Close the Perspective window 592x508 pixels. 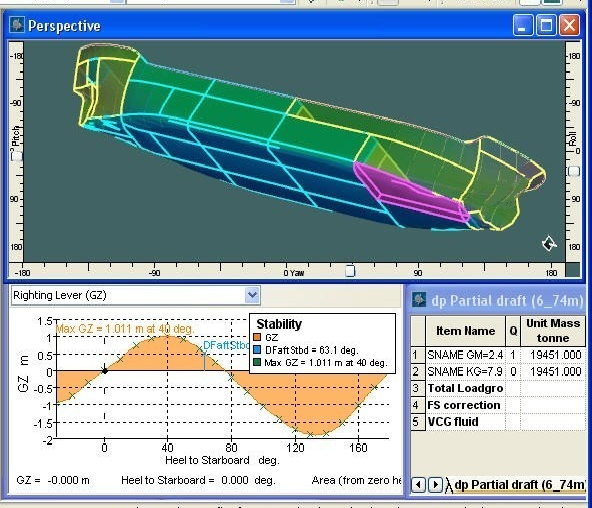569,25
